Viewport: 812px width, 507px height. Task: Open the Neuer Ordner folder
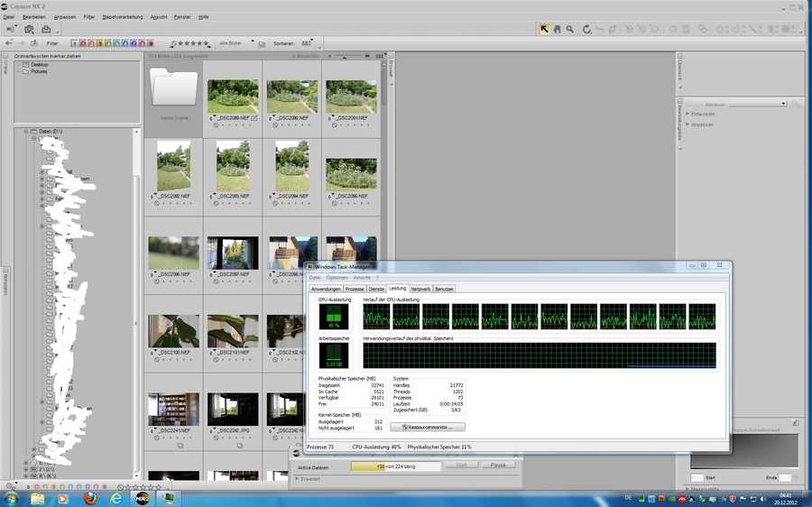click(x=173, y=88)
